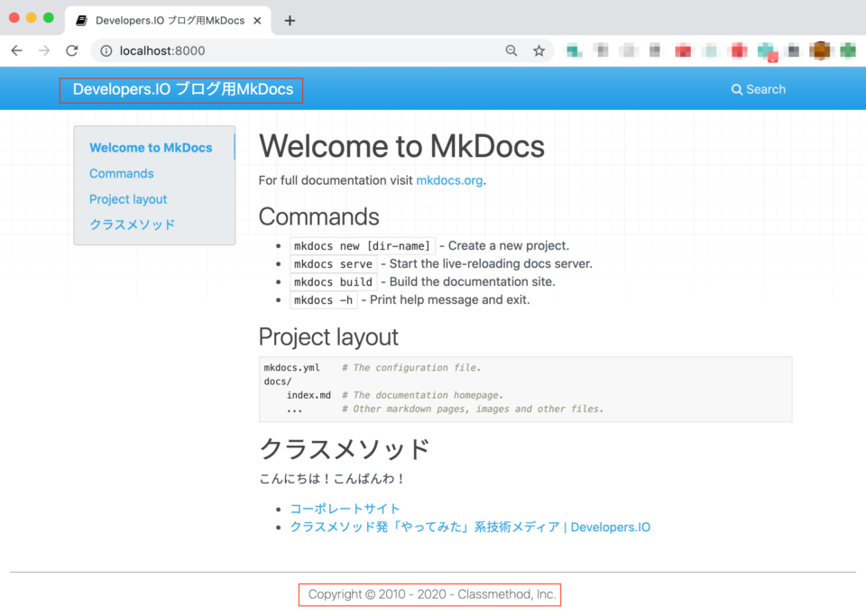Select Project layout in the sidebar
866x616 pixels.
[x=127, y=199]
